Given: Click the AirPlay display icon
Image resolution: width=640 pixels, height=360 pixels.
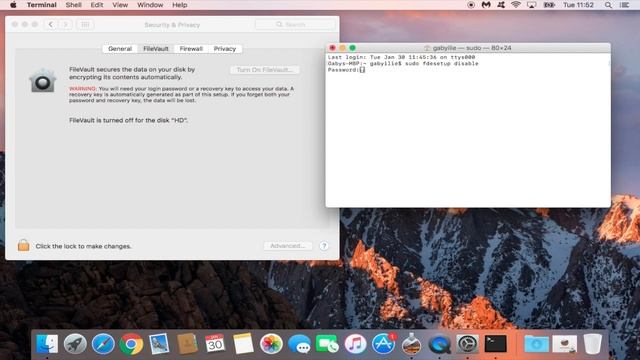Looking at the screenshot, I should click(531, 5).
